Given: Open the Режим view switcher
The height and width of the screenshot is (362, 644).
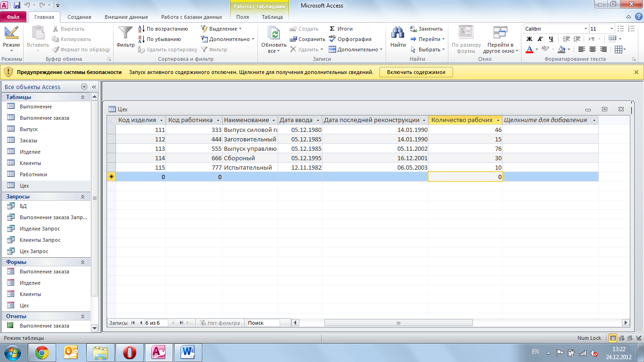Looking at the screenshot, I should coord(11,39).
